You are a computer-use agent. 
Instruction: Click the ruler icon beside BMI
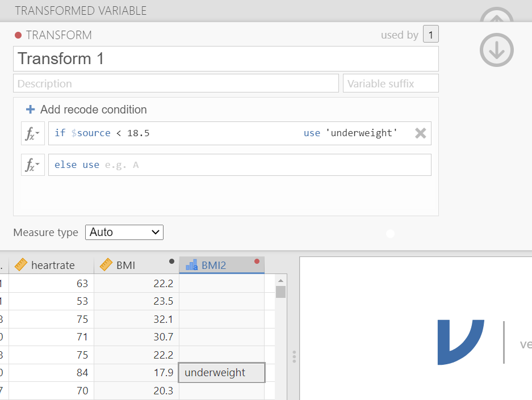(106, 265)
